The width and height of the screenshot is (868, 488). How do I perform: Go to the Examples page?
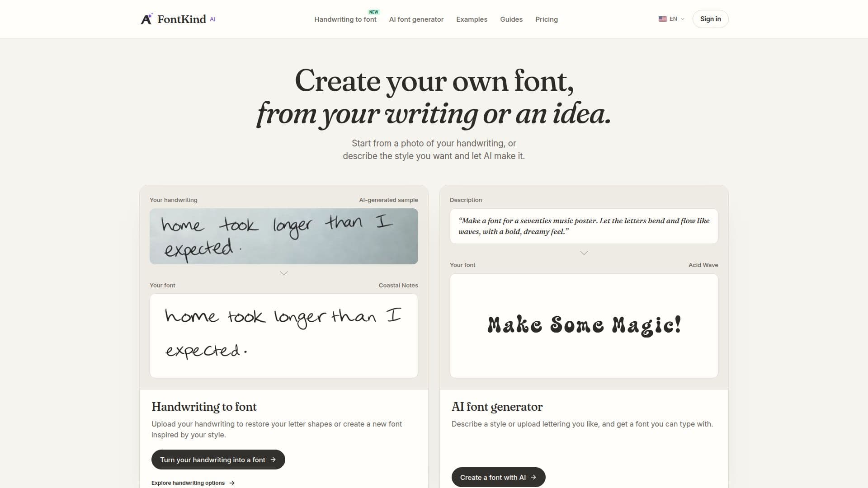coord(472,19)
